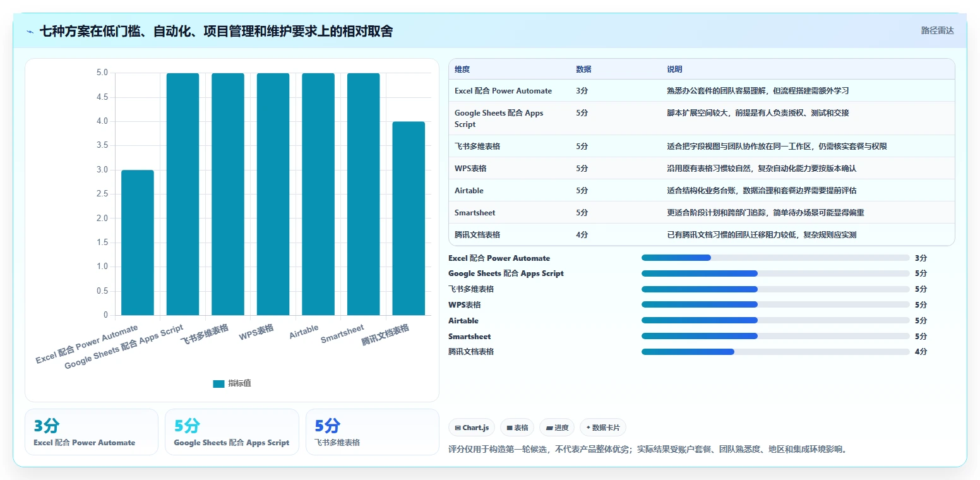
Task: Click the footer note beginning 评分仅用于构造第一轮候选
Action: coord(647,450)
